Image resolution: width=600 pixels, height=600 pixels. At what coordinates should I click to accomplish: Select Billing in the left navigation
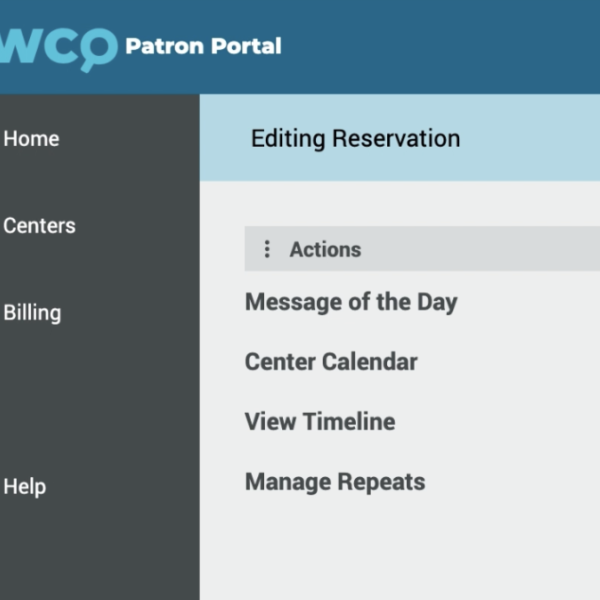click(x=32, y=313)
